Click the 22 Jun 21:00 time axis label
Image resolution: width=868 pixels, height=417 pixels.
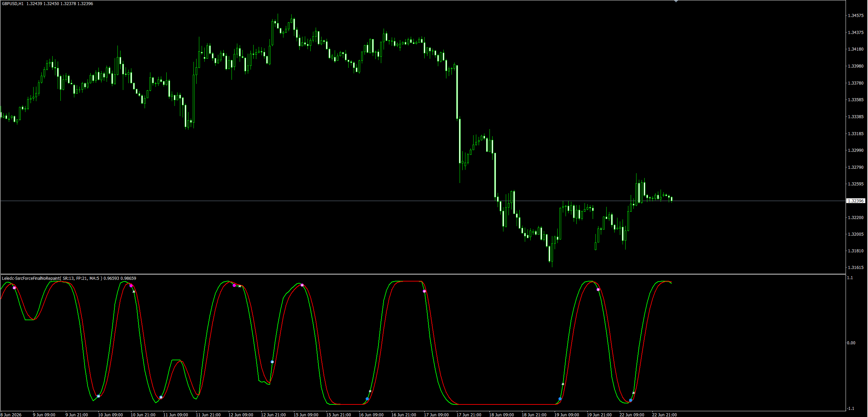pos(664,415)
